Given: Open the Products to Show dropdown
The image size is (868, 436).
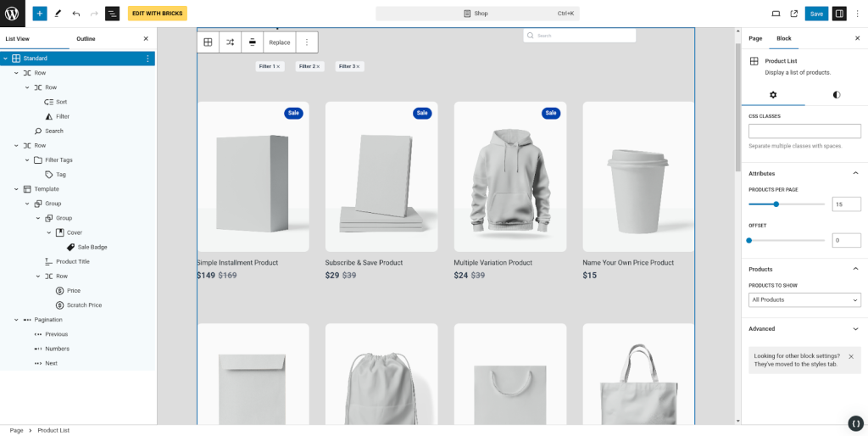Looking at the screenshot, I should tap(804, 299).
